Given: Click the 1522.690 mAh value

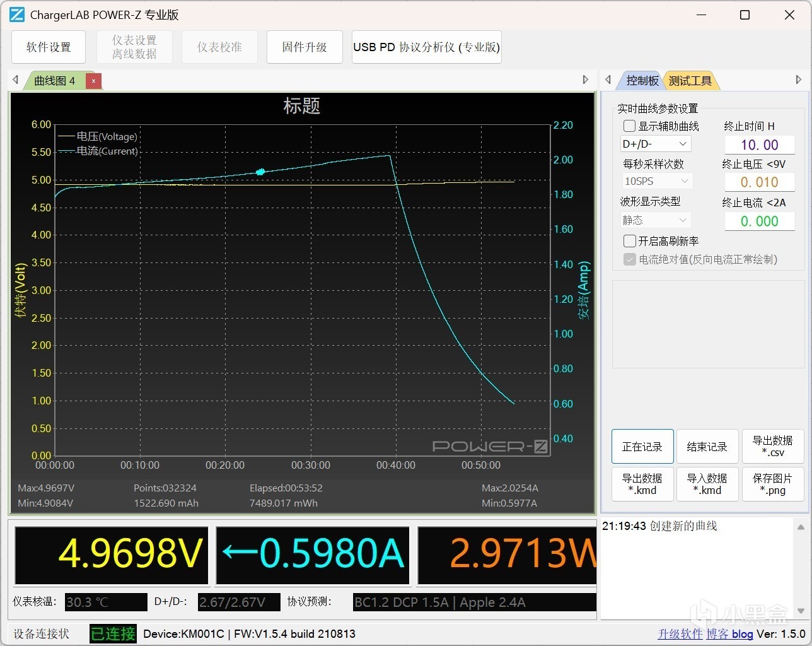Looking at the screenshot, I should pos(166,503).
